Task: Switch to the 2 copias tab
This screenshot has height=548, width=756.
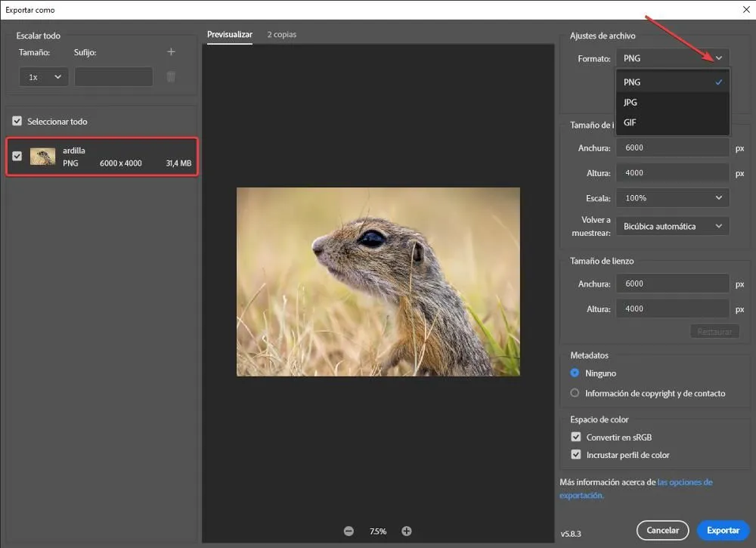Action: click(281, 35)
